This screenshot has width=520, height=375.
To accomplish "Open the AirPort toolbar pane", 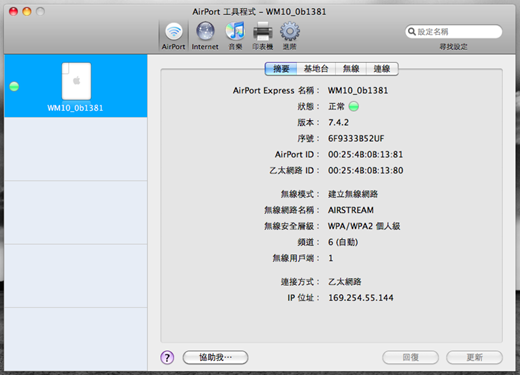I will [174, 36].
